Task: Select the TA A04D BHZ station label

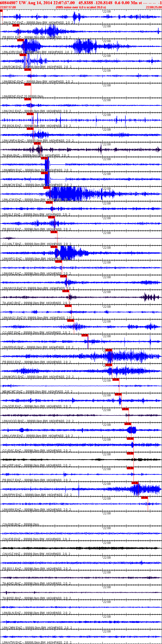Action: point(36,583)
